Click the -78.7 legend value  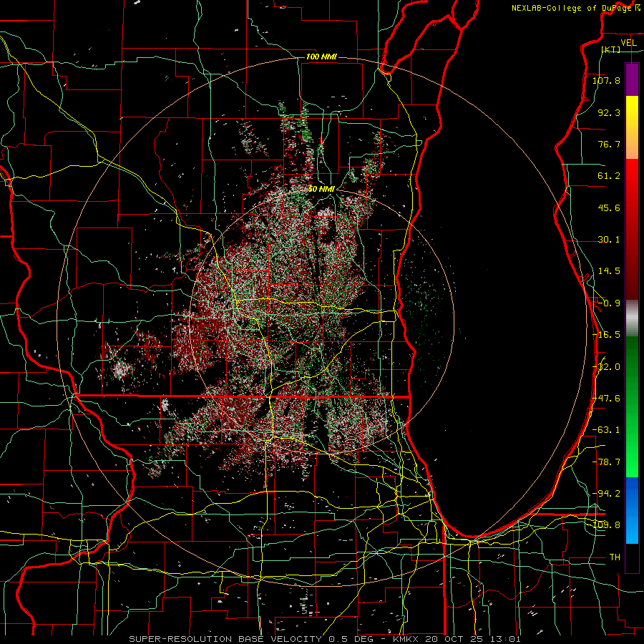(606, 462)
